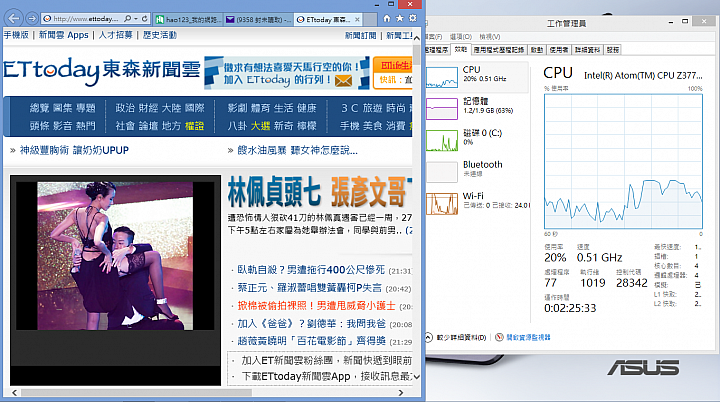Open the 大選 highlighted category
This screenshot has width=720, height=402.
click(x=260, y=125)
